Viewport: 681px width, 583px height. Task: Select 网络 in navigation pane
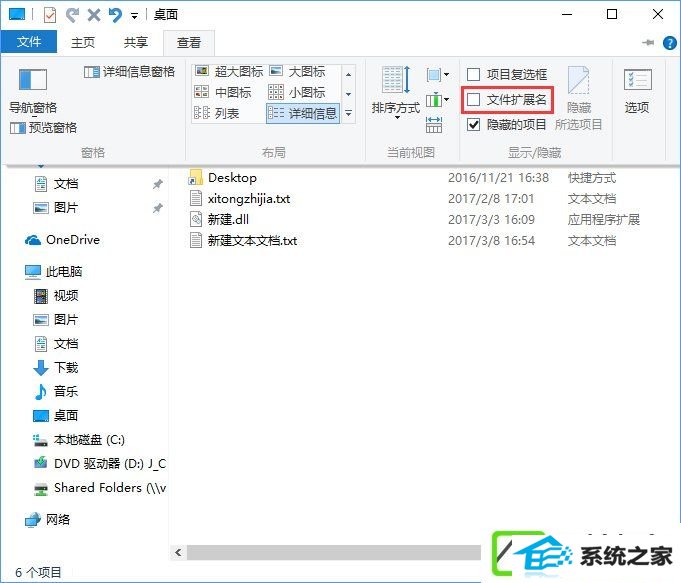pyautogui.click(x=48, y=520)
